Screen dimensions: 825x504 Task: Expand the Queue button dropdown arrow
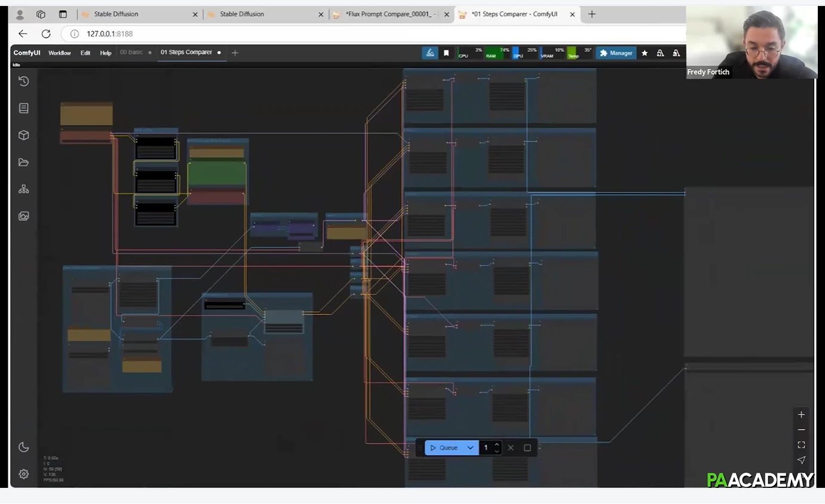470,448
